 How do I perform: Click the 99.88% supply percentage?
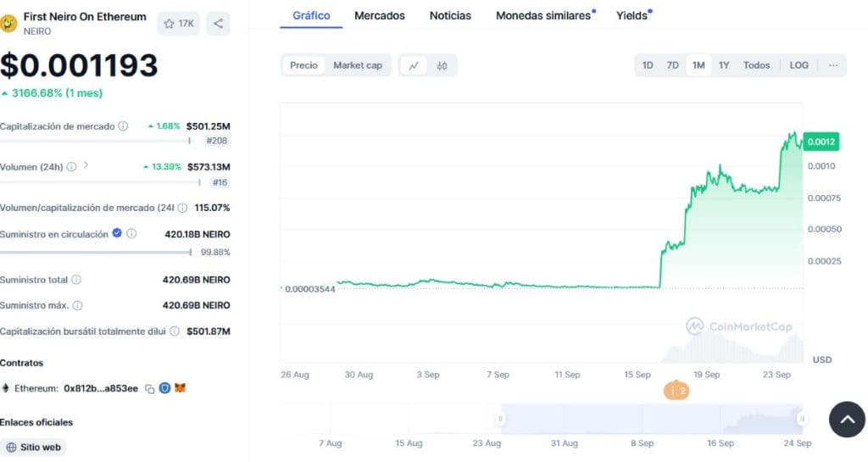(215, 253)
